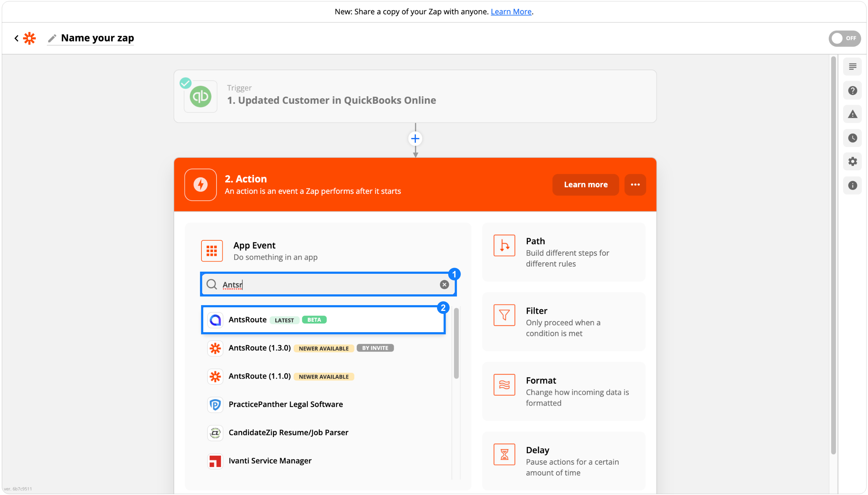Image resolution: width=868 pixels, height=495 pixels.
Task: Select the Delay option
Action: tap(564, 461)
